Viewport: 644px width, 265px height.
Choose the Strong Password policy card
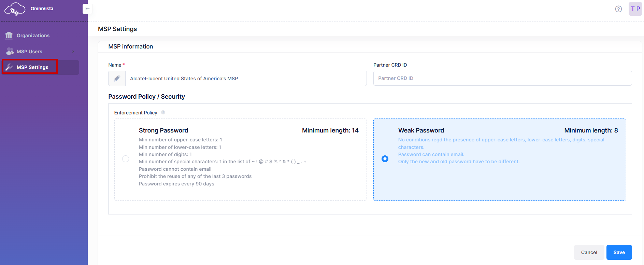point(240,159)
